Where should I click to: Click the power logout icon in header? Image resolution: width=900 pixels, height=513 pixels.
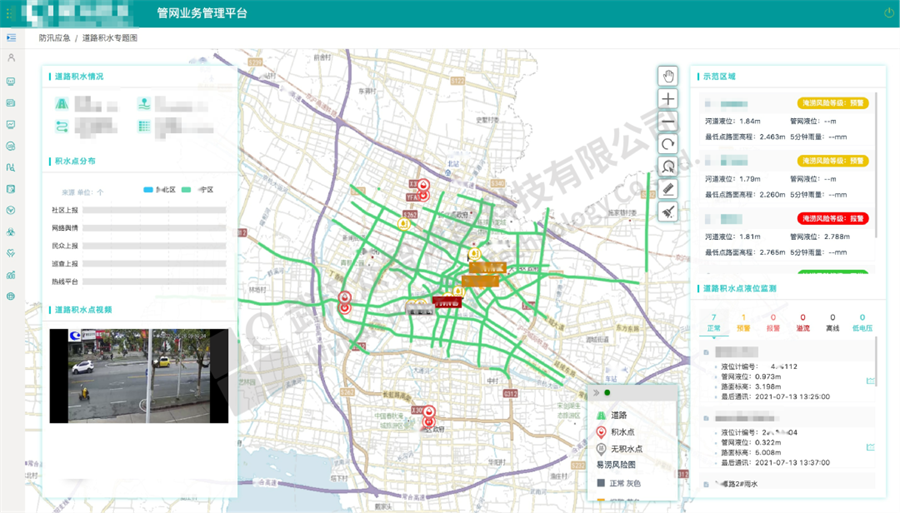(x=889, y=13)
